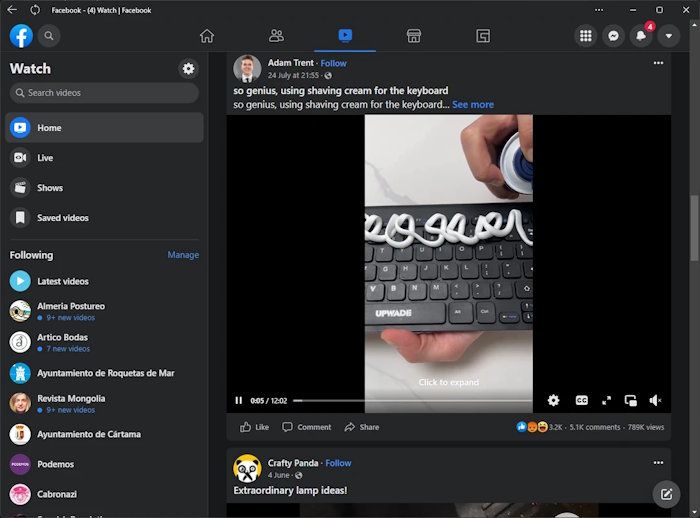The width and height of the screenshot is (700, 518).
Task: Go to the Marketplace icon tab
Action: pyautogui.click(x=414, y=36)
